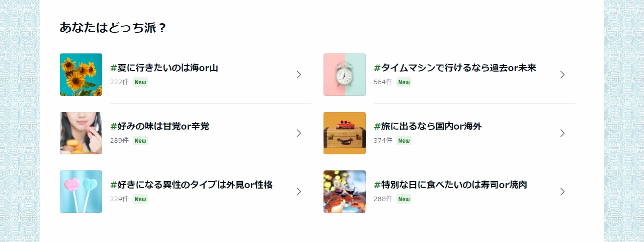The image size is (644, 242).
Task: Click the New badge beside 222件
Action: tap(140, 82)
